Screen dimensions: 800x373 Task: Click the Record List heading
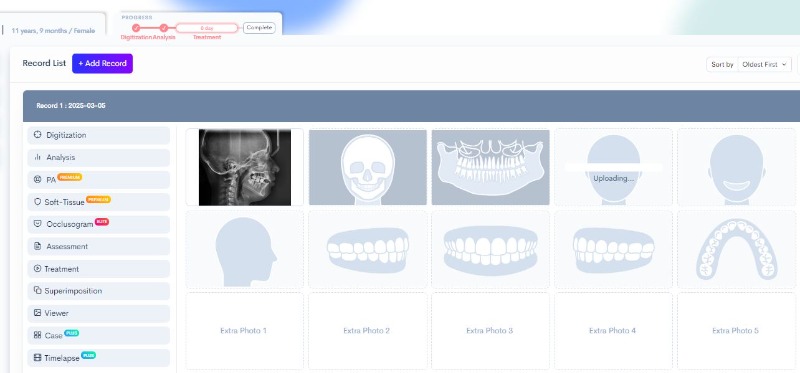coord(44,63)
